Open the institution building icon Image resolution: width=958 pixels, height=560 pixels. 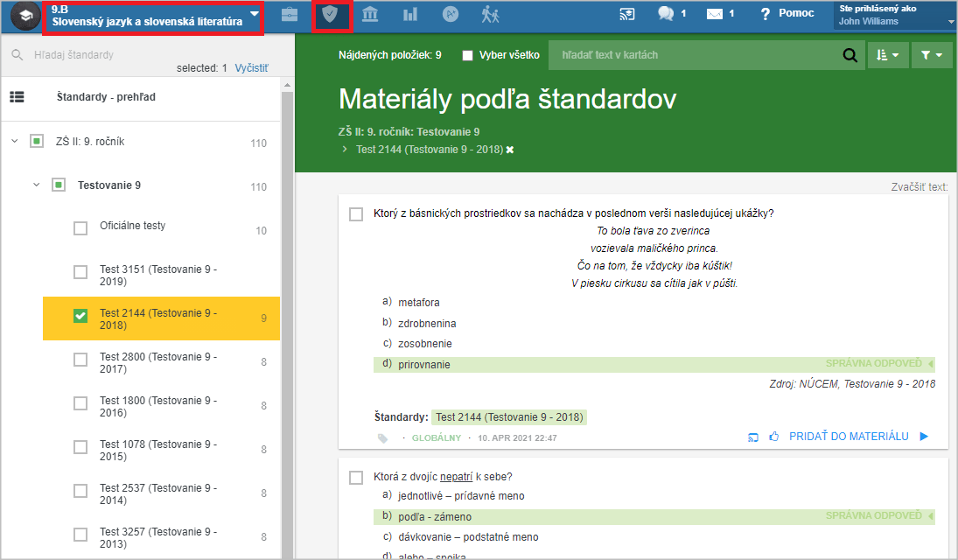(370, 14)
